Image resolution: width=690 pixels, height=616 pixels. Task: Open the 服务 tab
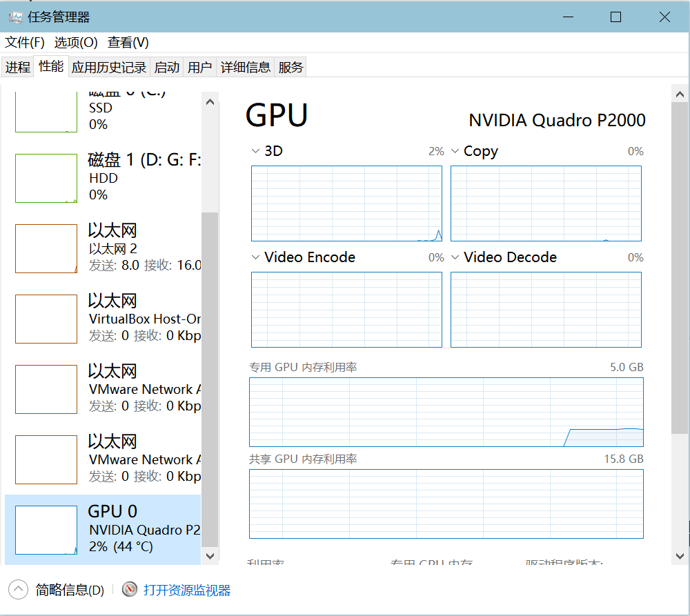pyautogui.click(x=290, y=68)
